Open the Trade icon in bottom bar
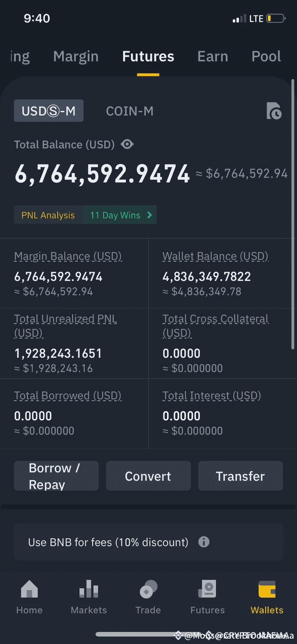Image resolution: width=297 pixels, height=644 pixels. tap(148, 589)
